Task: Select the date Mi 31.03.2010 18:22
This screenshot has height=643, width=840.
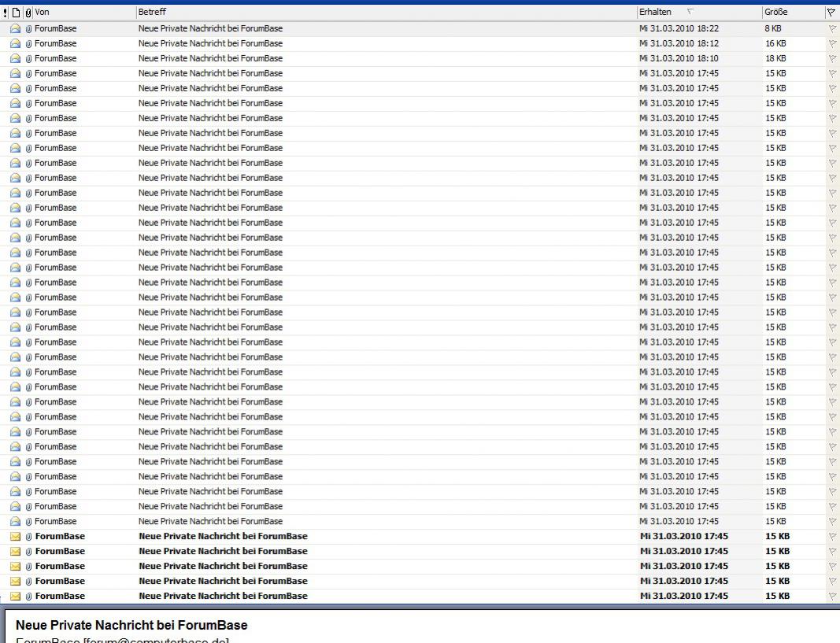Action: point(679,28)
